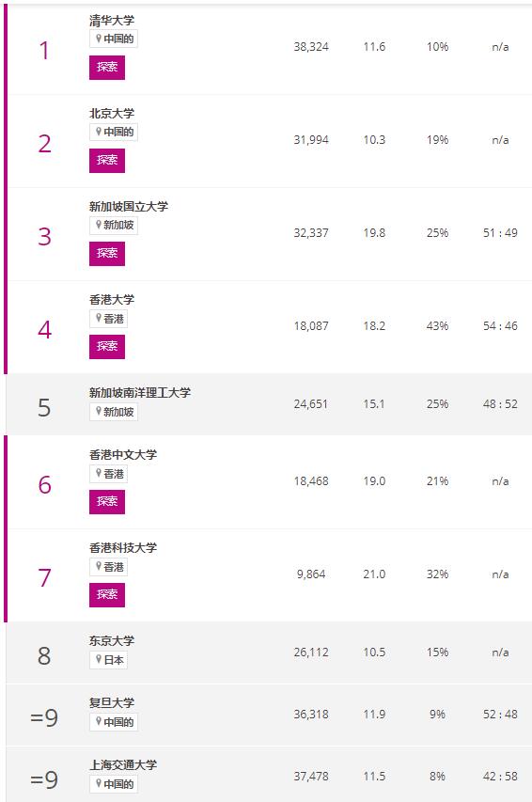The height and width of the screenshot is (802, 532).
Task: Click the 探索 button for 香港中文大学
Action: (x=107, y=502)
